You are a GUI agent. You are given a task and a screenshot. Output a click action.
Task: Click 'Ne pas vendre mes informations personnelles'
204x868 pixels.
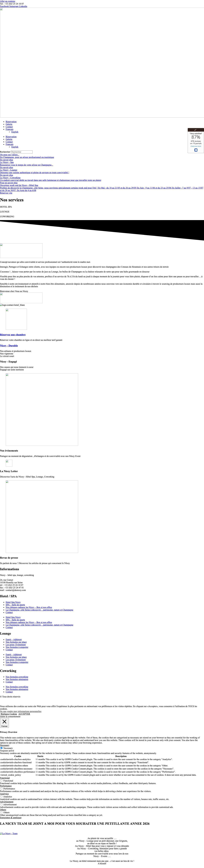pyautogui.click(x=21, y=711)
